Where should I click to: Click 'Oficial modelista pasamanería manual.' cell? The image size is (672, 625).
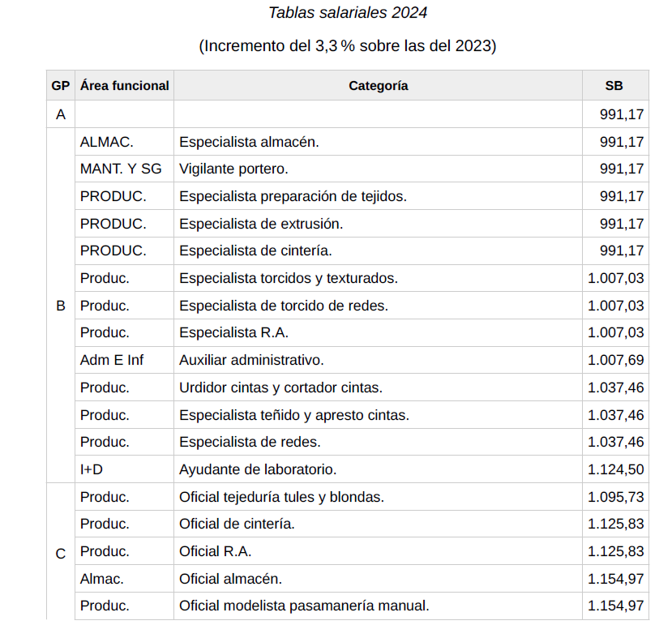[x=304, y=606]
